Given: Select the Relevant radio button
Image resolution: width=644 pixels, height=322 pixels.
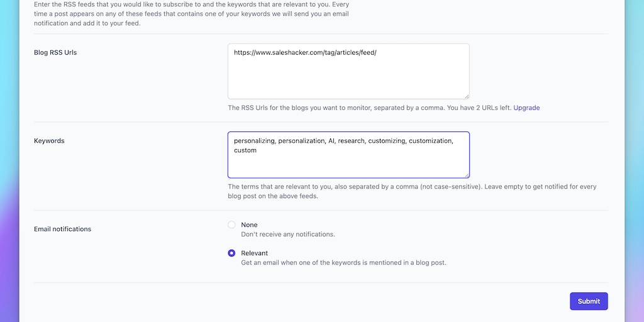Looking at the screenshot, I should (x=231, y=253).
